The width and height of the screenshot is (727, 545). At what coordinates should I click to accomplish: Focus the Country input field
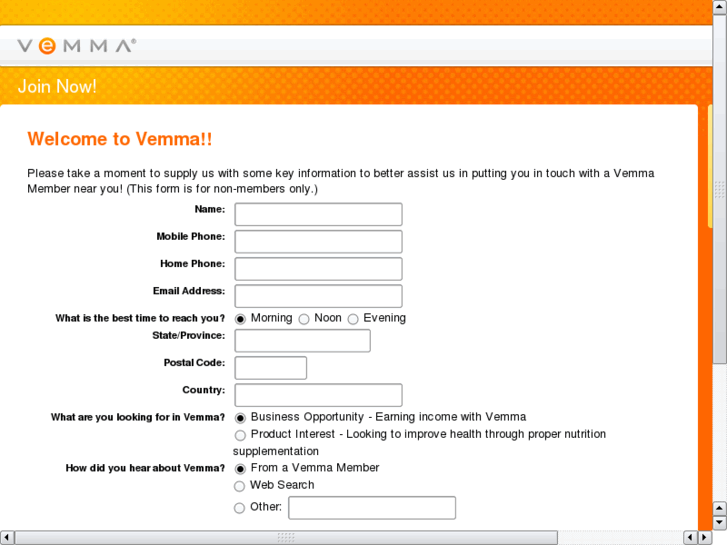pyautogui.click(x=319, y=395)
